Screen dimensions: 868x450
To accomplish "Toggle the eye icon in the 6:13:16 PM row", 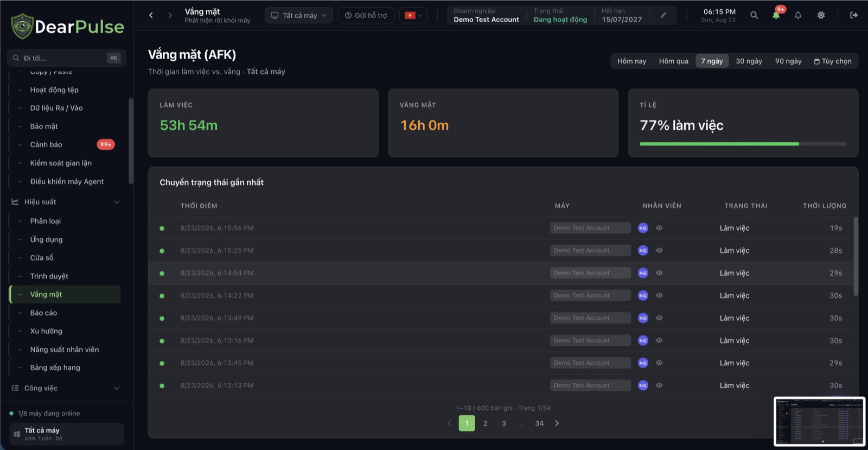I will pyautogui.click(x=659, y=340).
